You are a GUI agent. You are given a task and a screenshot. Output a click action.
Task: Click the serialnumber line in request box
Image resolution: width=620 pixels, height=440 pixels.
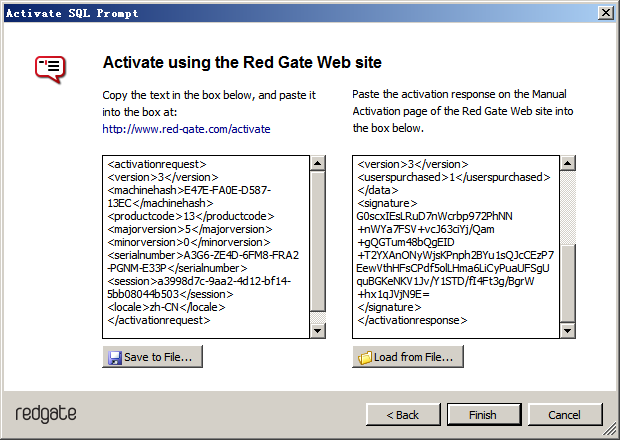pyautogui.click(x=203, y=262)
